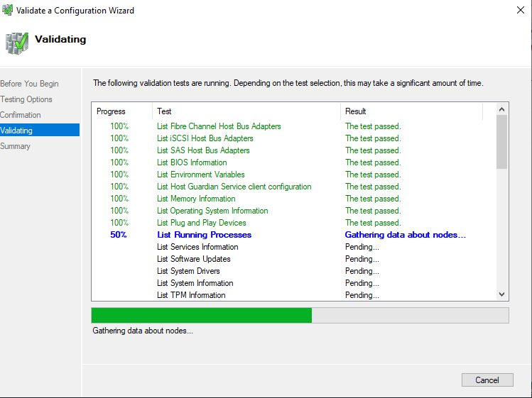The height and width of the screenshot is (398, 532).
Task: Click the Validating server checkmark icon
Action: [x=17, y=42]
